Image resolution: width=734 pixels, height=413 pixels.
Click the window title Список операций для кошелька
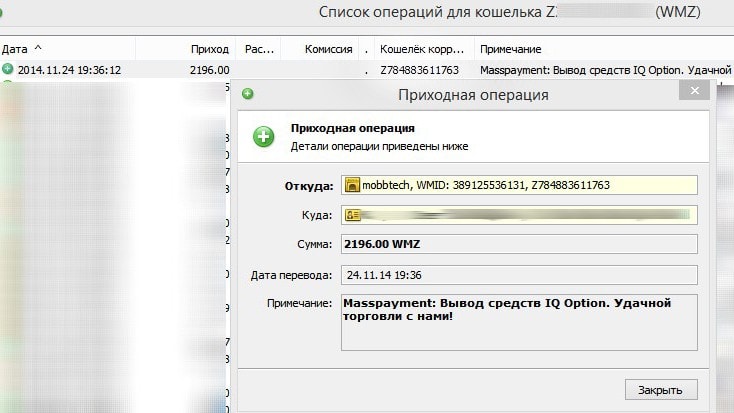(430, 12)
